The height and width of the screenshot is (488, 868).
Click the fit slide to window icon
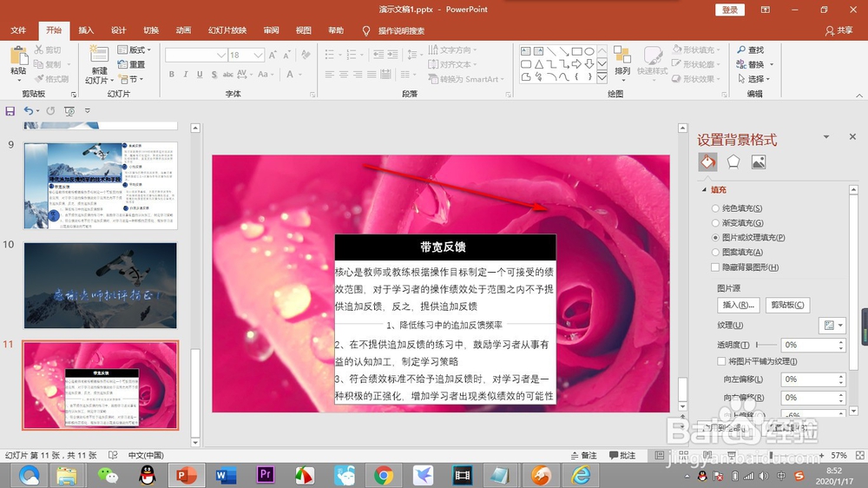(x=859, y=455)
